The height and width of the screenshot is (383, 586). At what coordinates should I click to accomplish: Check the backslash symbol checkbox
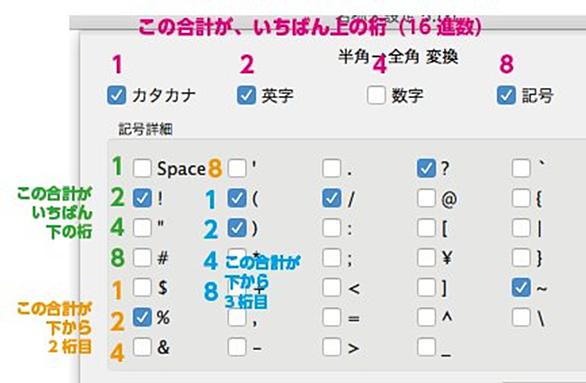click(521, 318)
